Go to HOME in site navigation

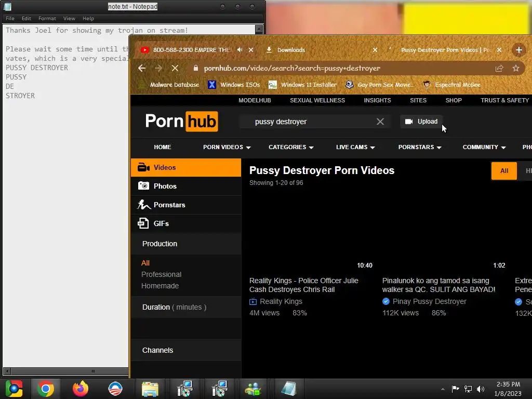pos(163,147)
